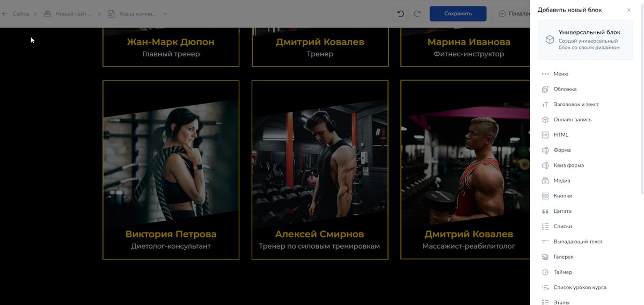The image size is (644, 305).
Task: Open the page selector dropdown chevron
Action: (165, 13)
